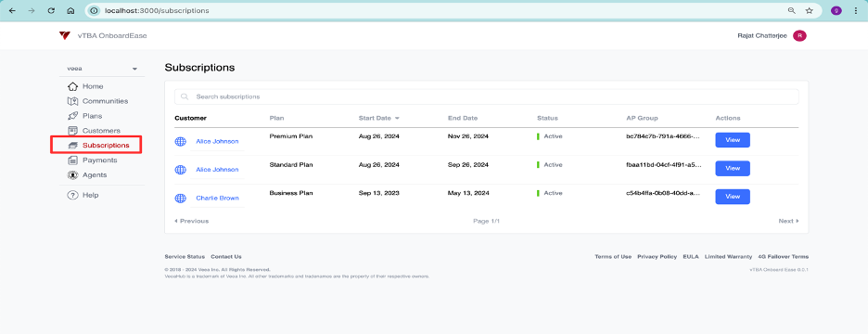Click the Rajat Chatterjee user name
The height and width of the screenshot is (334, 868).
pyautogui.click(x=762, y=35)
